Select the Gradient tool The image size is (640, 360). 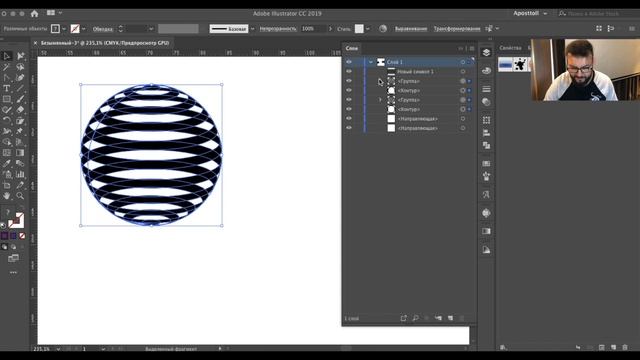[20, 153]
